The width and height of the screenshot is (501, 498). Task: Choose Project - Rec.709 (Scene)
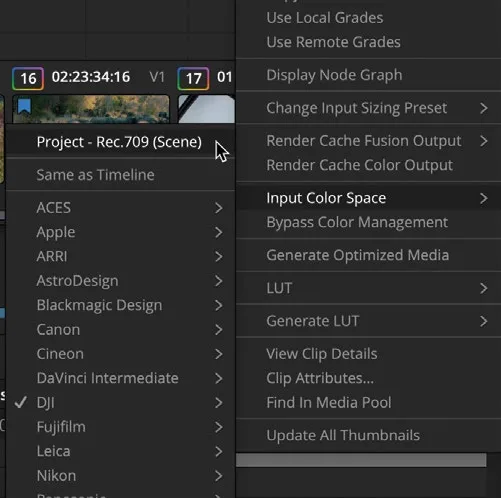[120, 142]
